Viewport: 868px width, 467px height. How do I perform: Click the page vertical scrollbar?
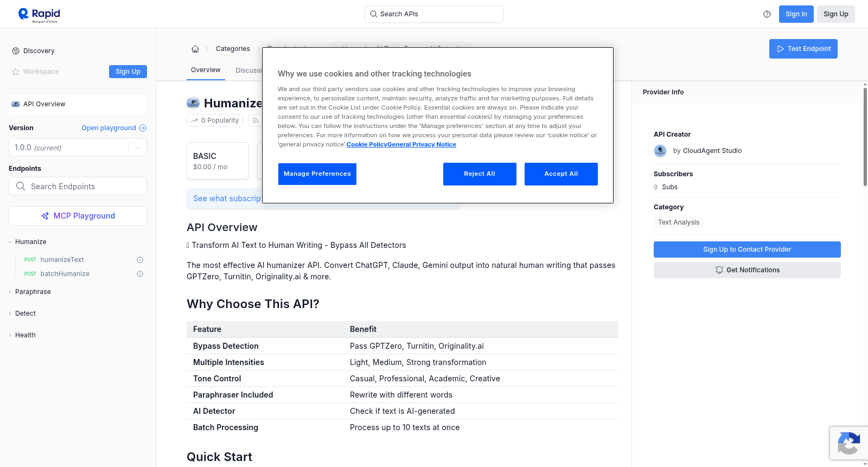coord(865,137)
